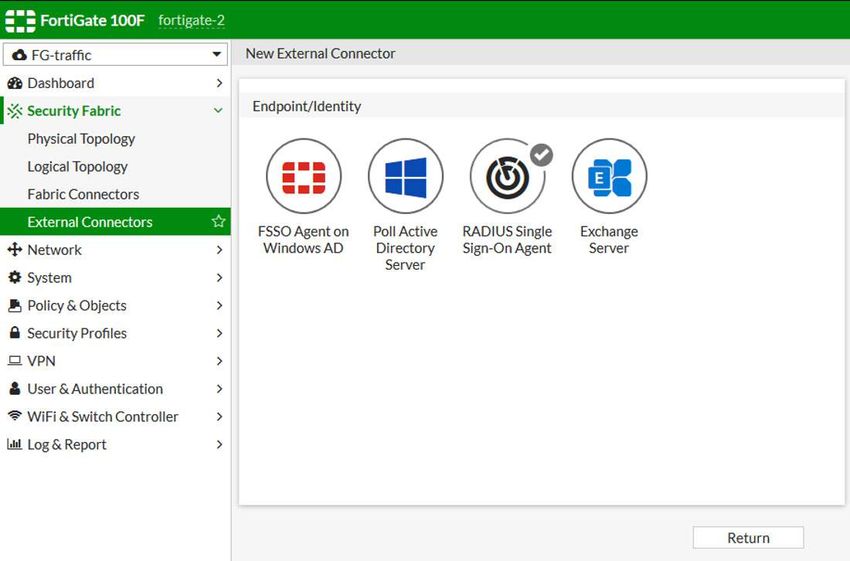850x561 pixels.
Task: Open the FG-traffic VDOM dropdown
Action: [x=115, y=55]
